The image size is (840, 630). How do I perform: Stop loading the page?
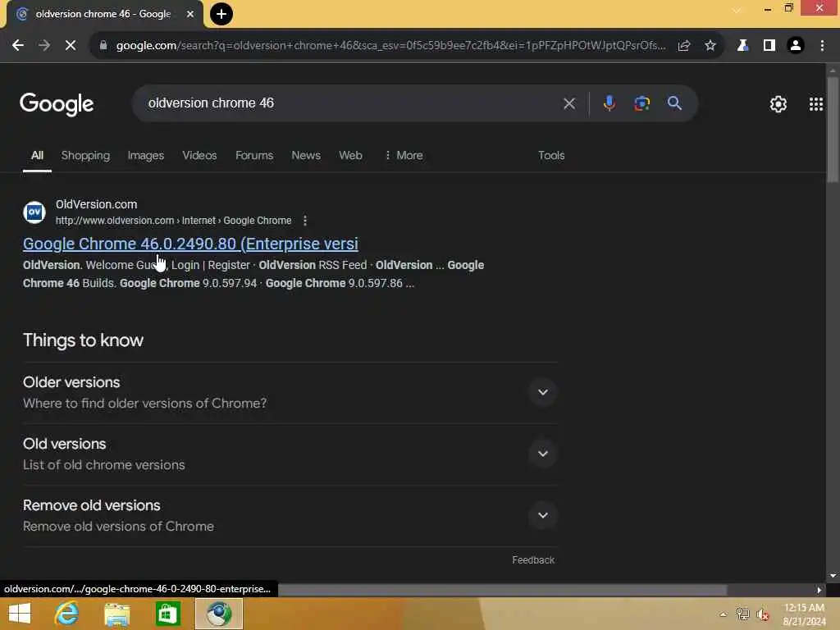pyautogui.click(x=71, y=46)
